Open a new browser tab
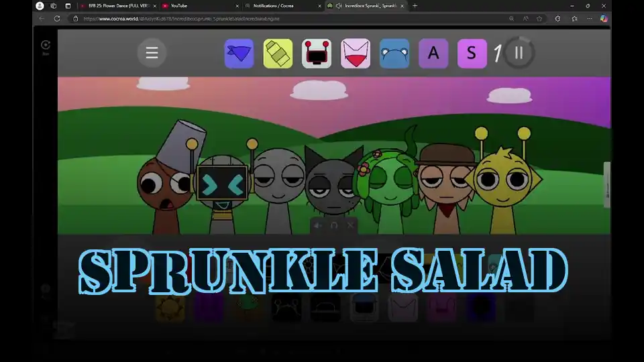The height and width of the screenshot is (362, 644). pos(415,6)
